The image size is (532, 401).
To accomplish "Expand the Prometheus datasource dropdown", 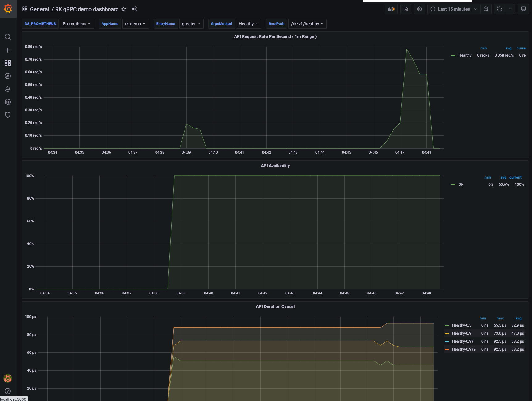I will tap(77, 24).
